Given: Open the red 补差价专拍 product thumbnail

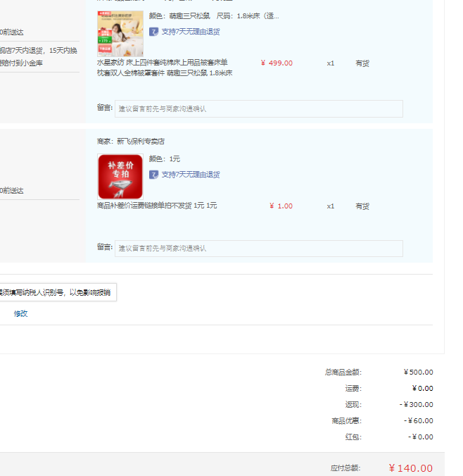Looking at the screenshot, I should pyautogui.click(x=120, y=177).
